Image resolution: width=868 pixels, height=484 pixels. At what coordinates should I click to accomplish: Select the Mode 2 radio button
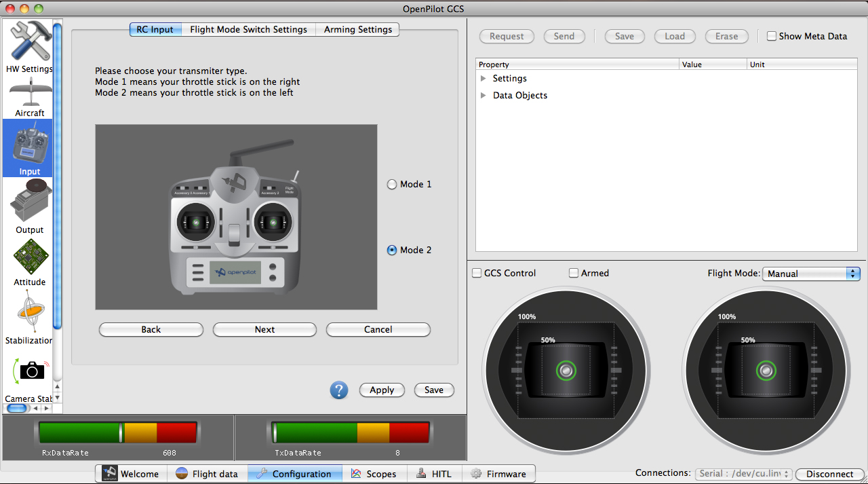[x=391, y=250]
